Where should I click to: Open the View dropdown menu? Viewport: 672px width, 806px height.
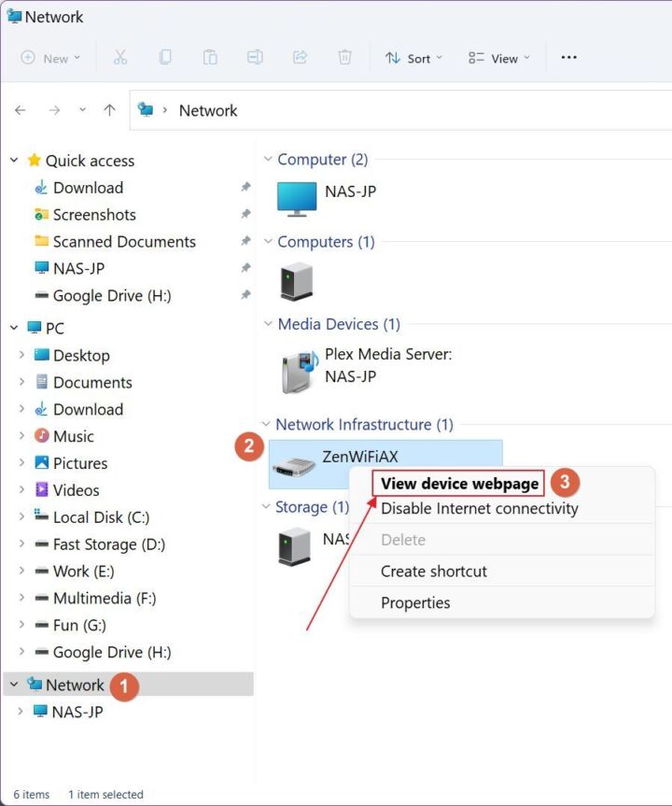(x=499, y=58)
